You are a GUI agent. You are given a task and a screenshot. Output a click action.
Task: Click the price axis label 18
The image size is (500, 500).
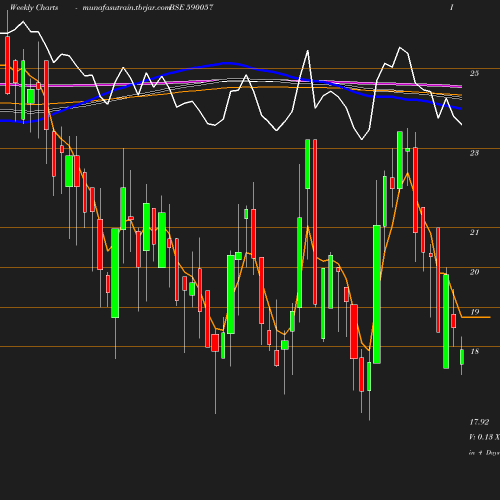click(474, 351)
